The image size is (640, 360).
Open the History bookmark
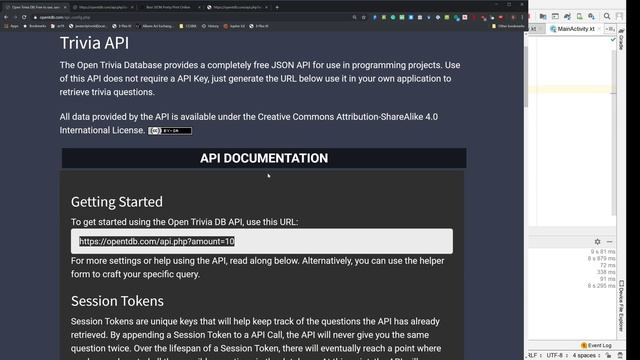(x=210, y=26)
